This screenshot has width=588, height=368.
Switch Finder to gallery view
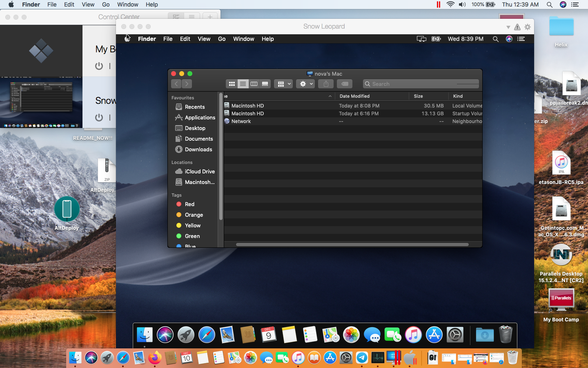pyautogui.click(x=265, y=84)
